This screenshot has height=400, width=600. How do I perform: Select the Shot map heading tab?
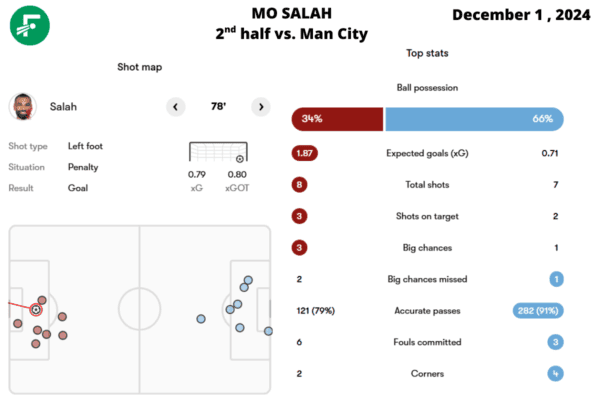point(140,67)
